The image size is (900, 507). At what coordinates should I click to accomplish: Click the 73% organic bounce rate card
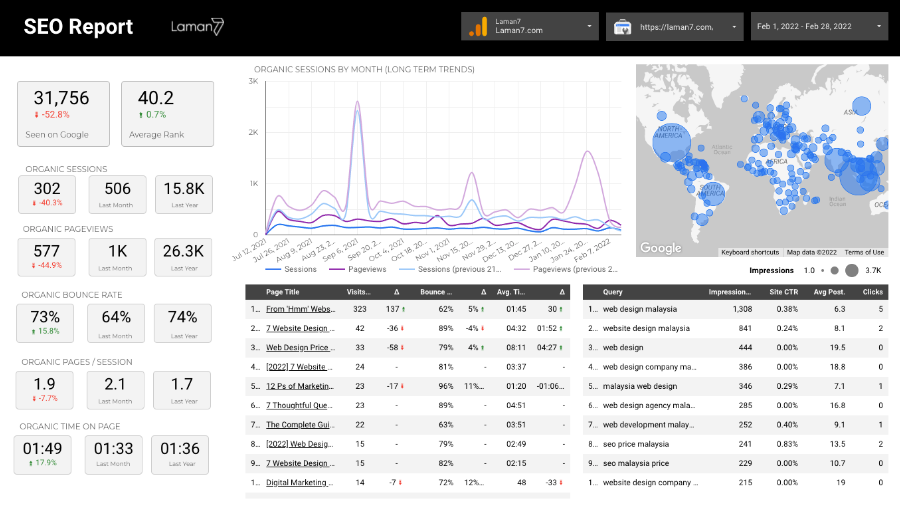[45, 323]
